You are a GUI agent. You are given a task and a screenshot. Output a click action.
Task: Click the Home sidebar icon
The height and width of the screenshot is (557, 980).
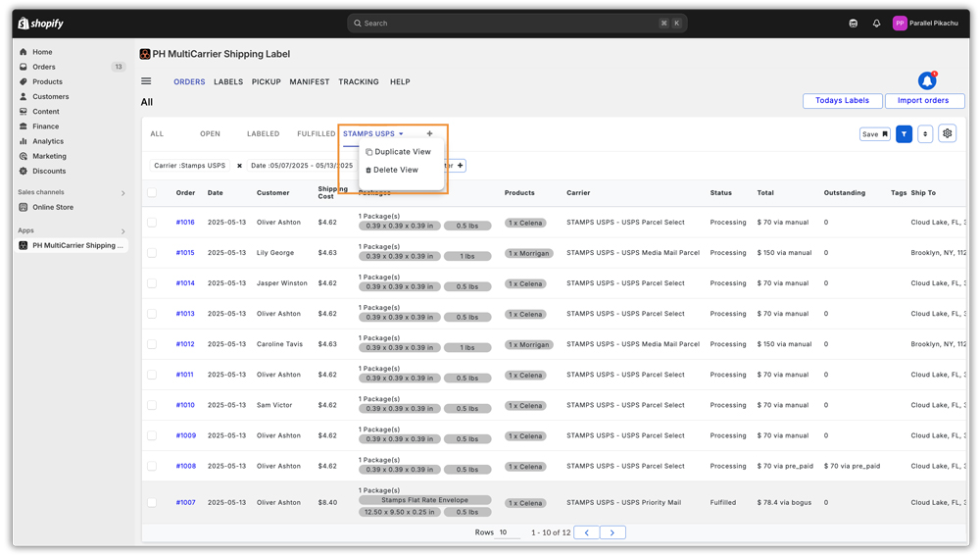[24, 52]
